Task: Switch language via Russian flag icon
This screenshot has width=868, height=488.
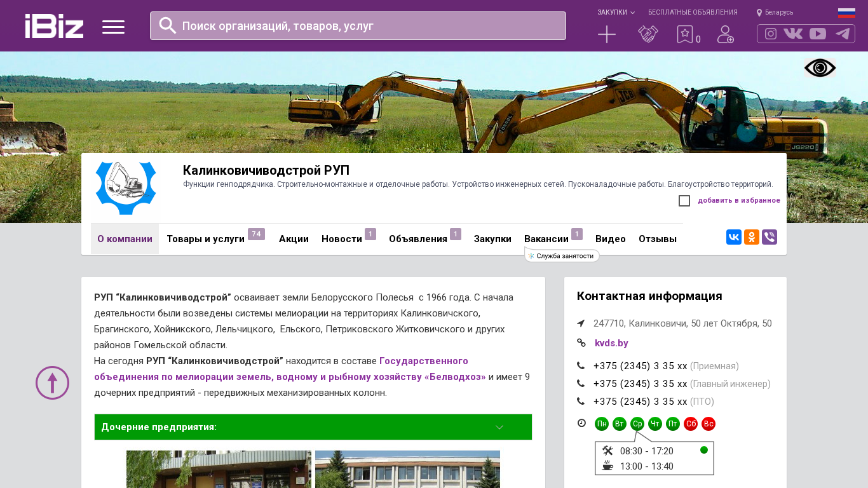Action: click(846, 13)
